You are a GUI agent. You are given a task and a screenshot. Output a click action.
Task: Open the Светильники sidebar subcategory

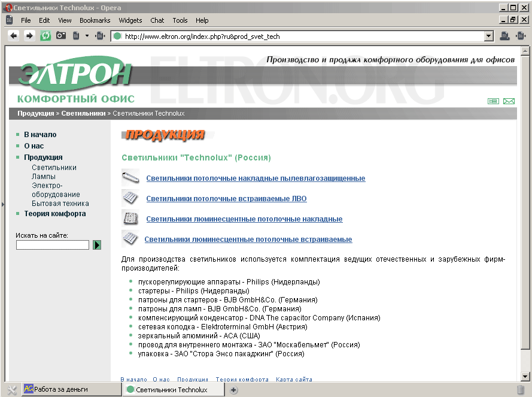click(54, 168)
